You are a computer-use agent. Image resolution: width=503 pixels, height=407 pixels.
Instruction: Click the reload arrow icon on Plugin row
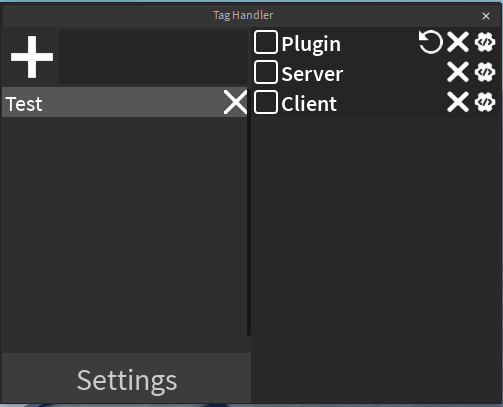point(431,42)
